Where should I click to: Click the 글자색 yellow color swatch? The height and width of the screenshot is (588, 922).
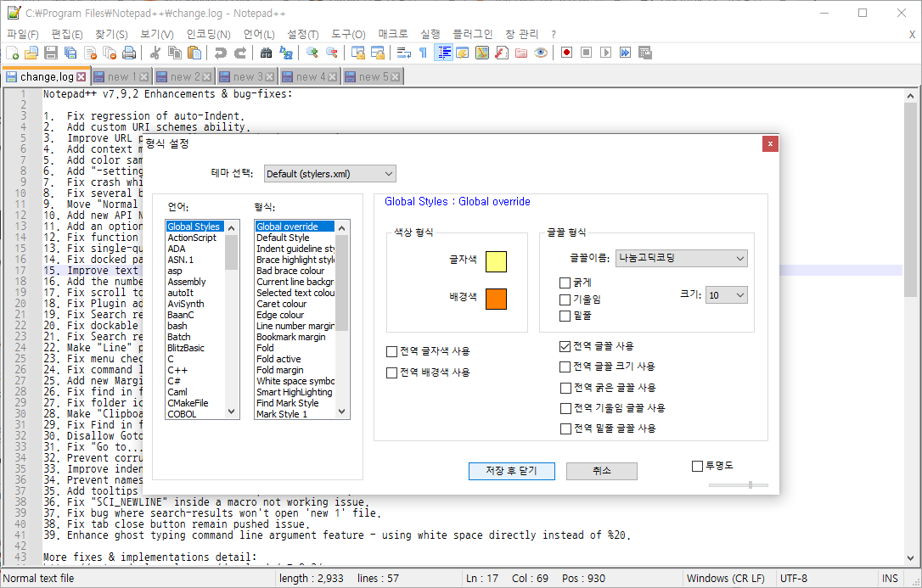pos(496,261)
